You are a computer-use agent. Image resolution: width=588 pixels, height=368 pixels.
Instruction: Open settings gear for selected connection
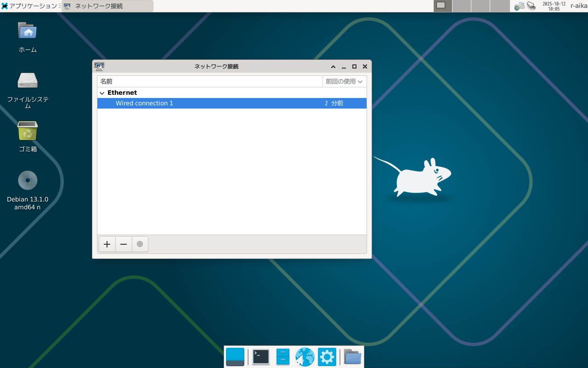[x=140, y=244]
